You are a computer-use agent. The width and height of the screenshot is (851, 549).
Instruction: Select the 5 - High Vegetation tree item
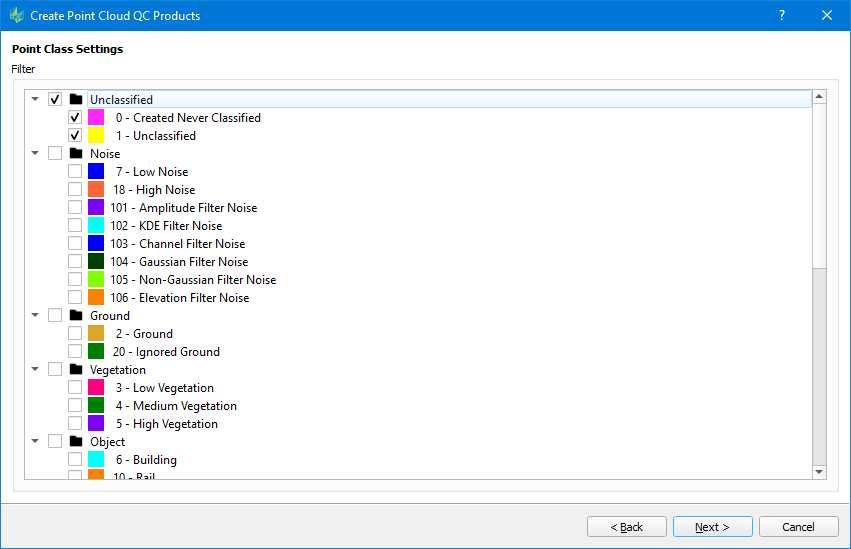coord(175,424)
